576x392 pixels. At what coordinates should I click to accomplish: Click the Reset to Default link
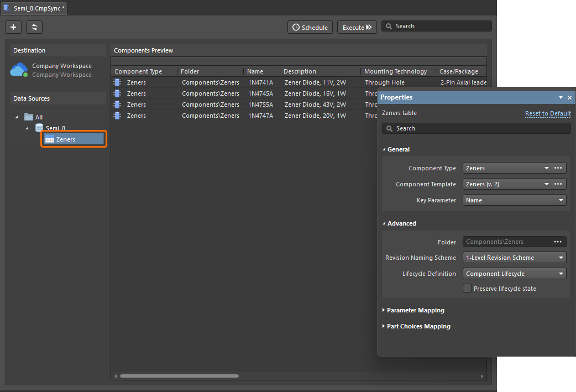(x=547, y=113)
